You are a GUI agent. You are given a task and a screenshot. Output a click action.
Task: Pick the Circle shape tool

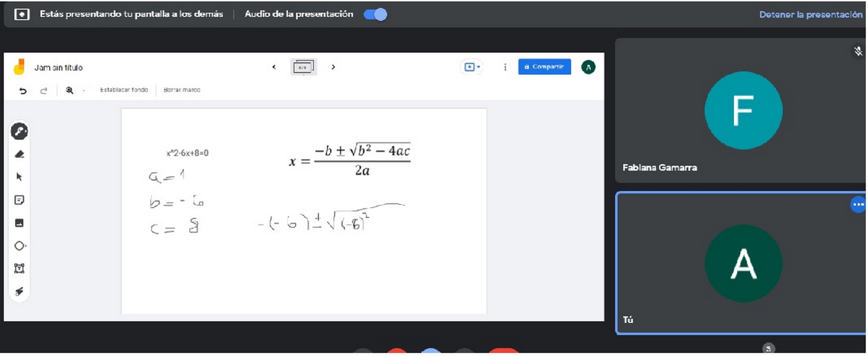[19, 246]
